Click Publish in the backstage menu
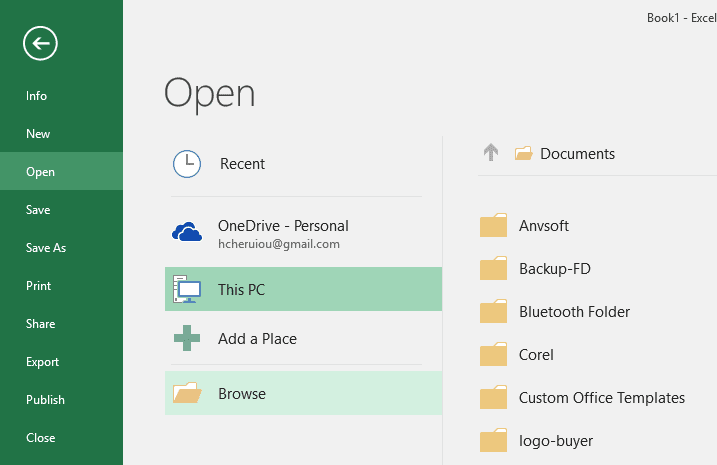This screenshot has height=465, width=717. 45,400
